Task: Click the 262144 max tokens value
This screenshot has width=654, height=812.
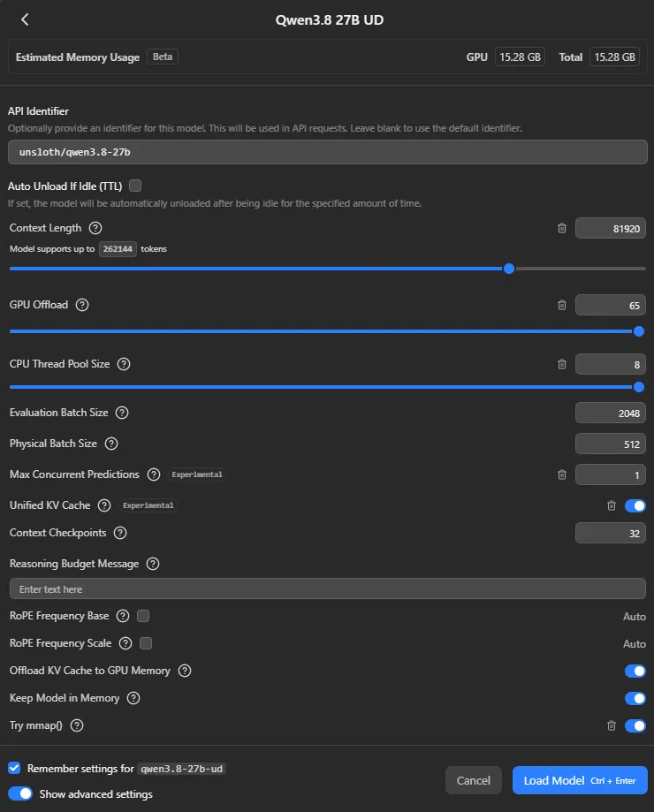Action: pyautogui.click(x=118, y=249)
